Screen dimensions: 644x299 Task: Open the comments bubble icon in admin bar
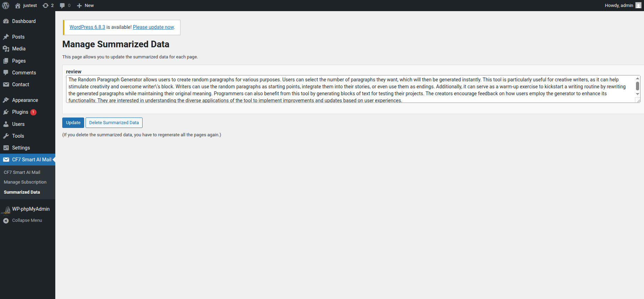[x=62, y=6]
